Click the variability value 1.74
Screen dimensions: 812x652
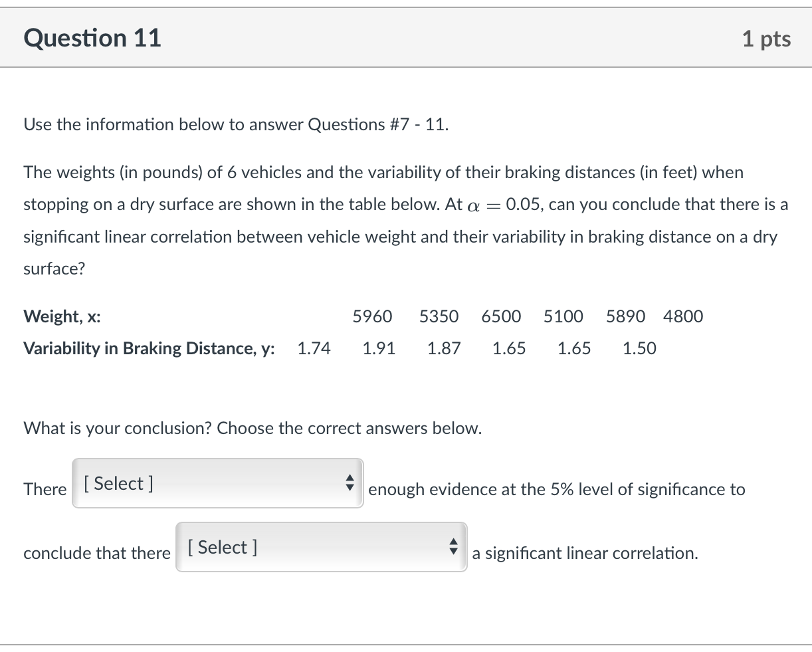[x=314, y=348]
